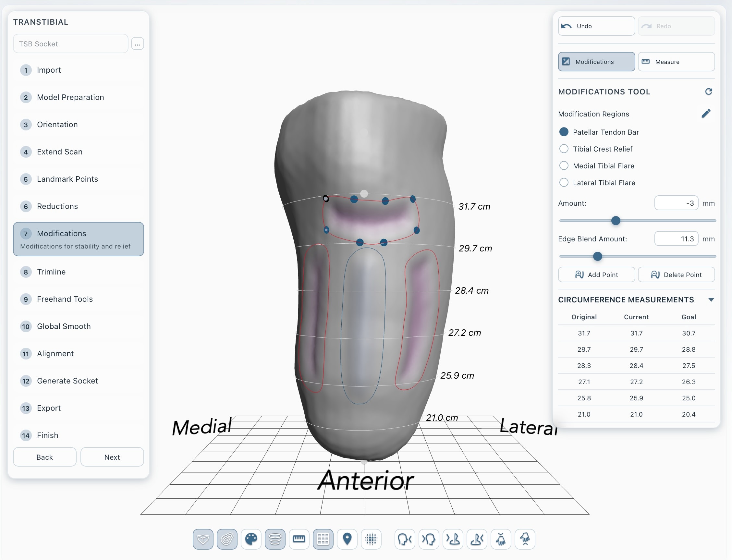Click the Original value 28.3 in the table

(x=584, y=366)
